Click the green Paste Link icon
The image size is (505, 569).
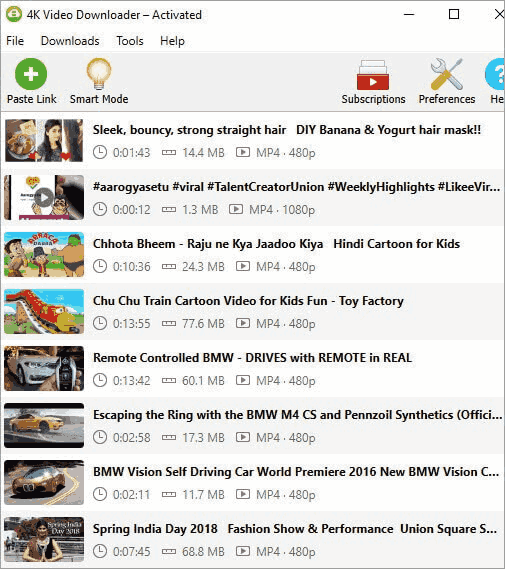[x=31, y=74]
